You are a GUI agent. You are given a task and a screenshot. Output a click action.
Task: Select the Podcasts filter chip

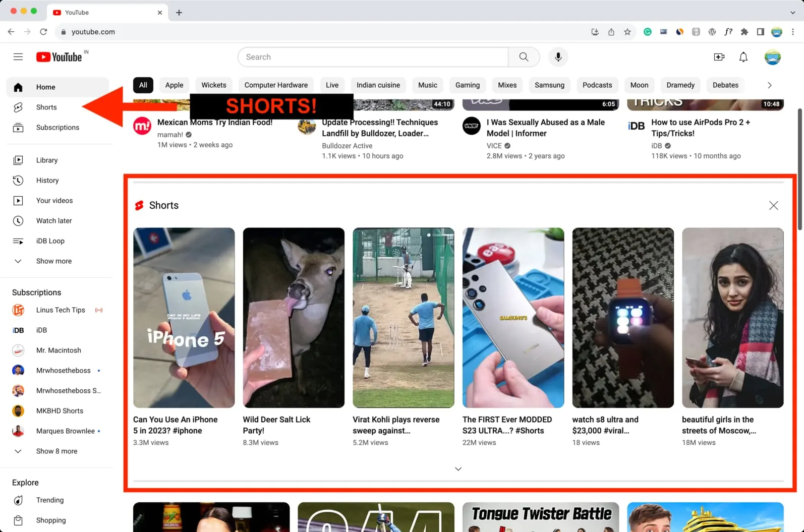597,85
